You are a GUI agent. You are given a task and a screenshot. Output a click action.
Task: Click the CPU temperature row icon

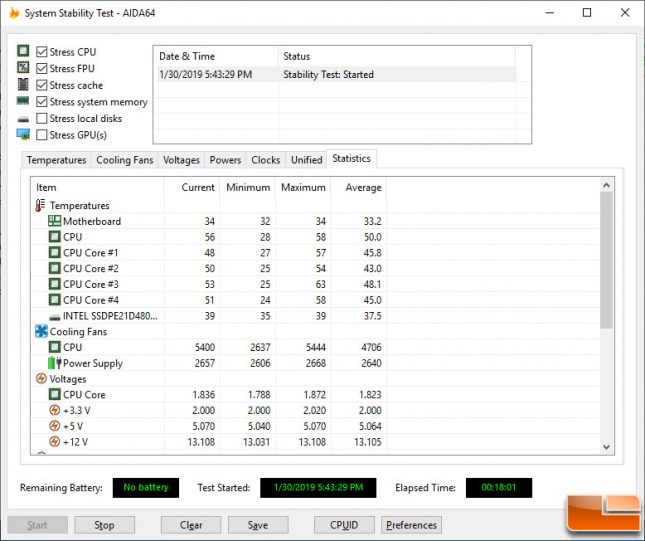(54, 237)
